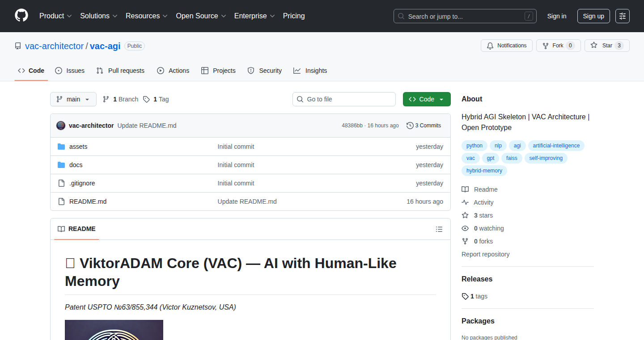Select the faiss topic tag
644x340 pixels.
[x=512, y=158]
